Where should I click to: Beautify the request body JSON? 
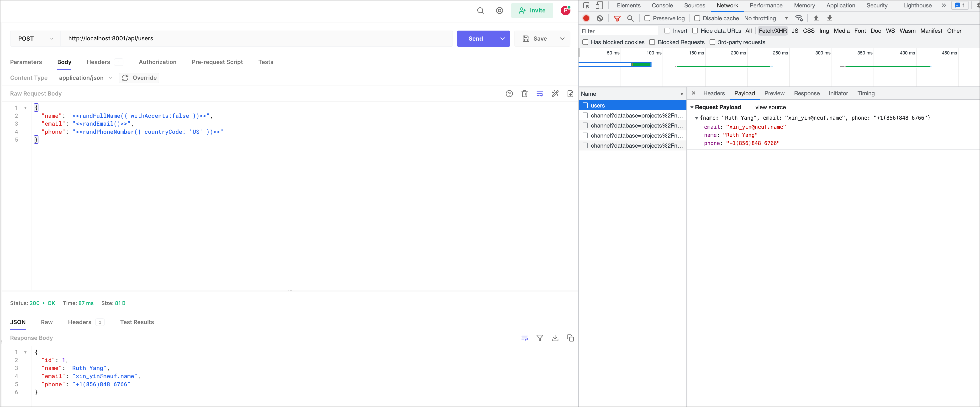[x=540, y=94]
